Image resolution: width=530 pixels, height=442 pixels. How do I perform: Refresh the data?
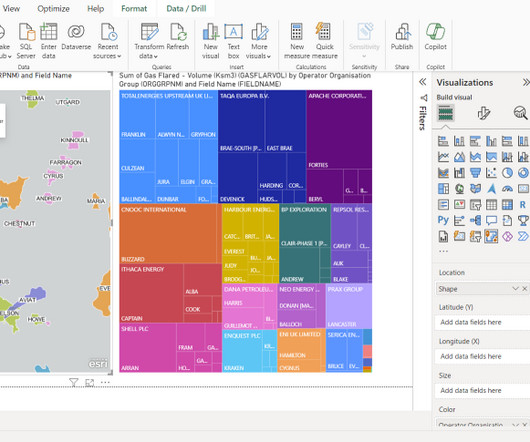178,37
